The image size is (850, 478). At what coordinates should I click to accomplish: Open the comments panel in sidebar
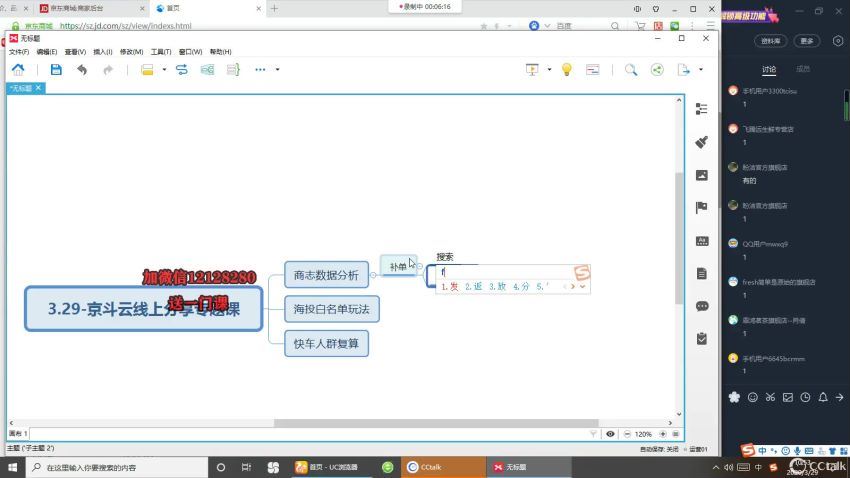click(x=701, y=306)
